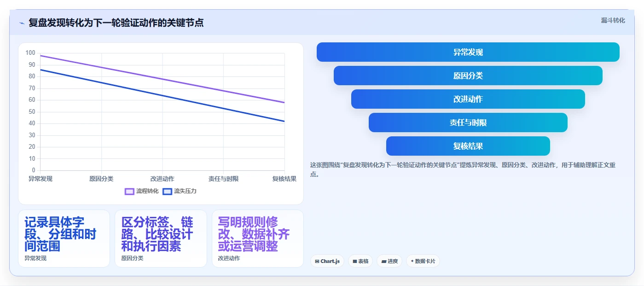Open the 区分标签、链路、比较设计和执行因素 card

click(x=161, y=239)
